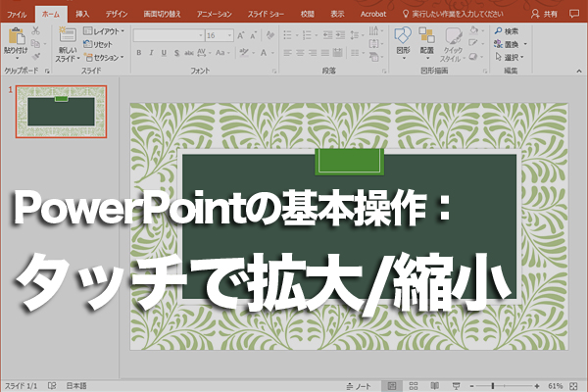This screenshot has width=588, height=392.
Task: Justify text in the paragraph group
Action: tap(325, 53)
